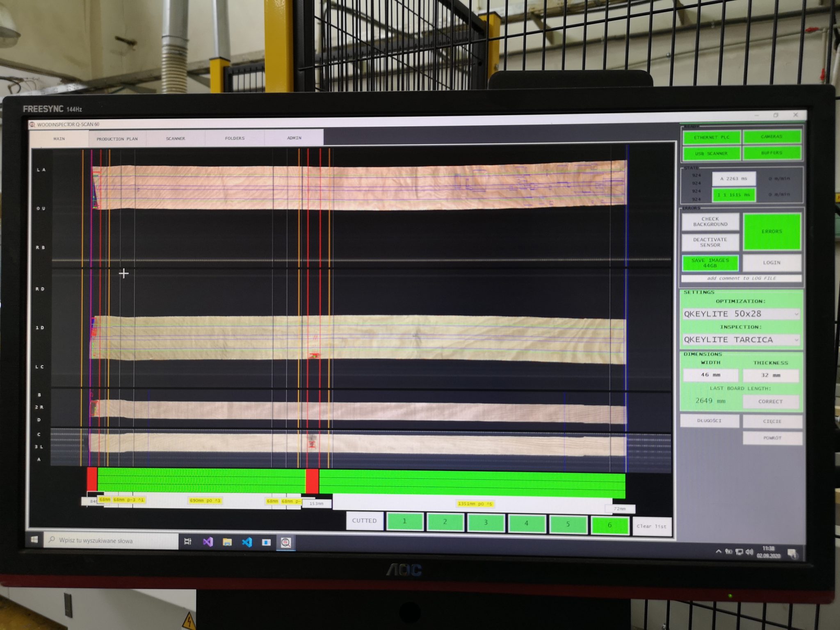The image size is (840, 630).
Task: Click the CAMERAS status indicator
Action: click(772, 137)
